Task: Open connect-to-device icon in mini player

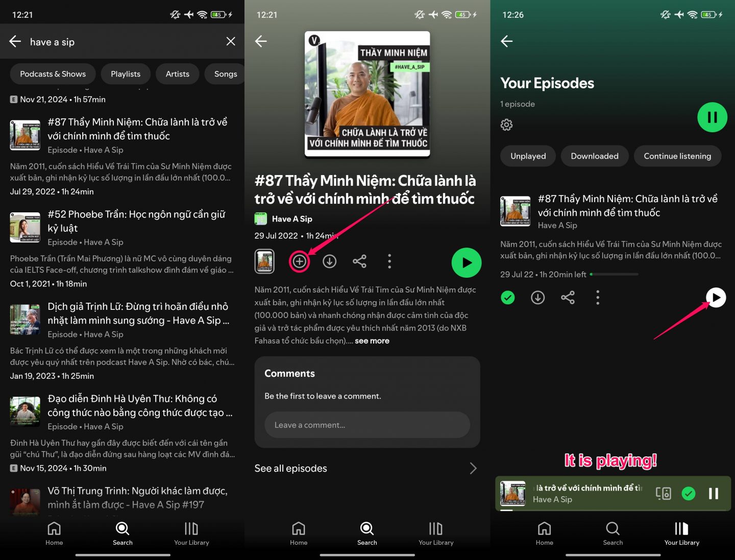Action: click(x=663, y=493)
